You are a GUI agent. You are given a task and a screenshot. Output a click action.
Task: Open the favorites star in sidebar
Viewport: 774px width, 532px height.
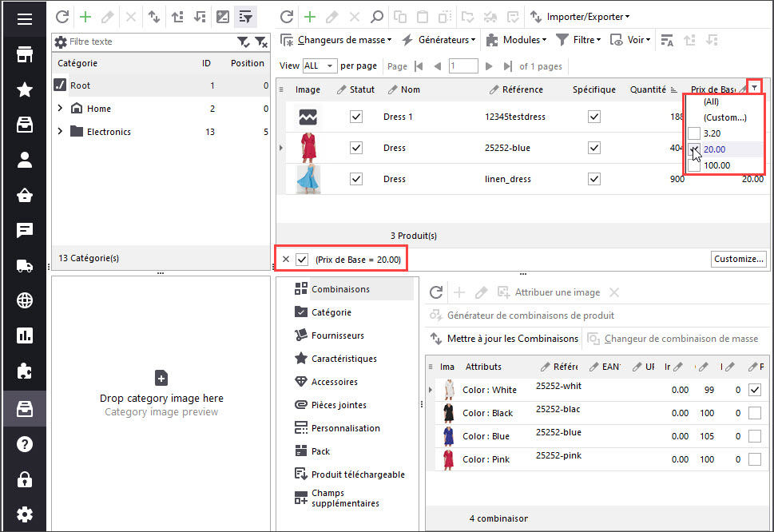(24, 89)
